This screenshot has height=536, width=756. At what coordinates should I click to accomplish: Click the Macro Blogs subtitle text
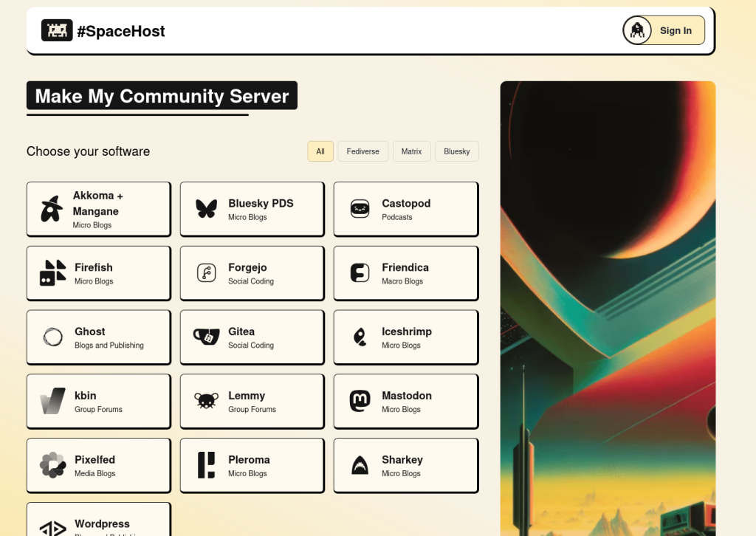tap(402, 281)
